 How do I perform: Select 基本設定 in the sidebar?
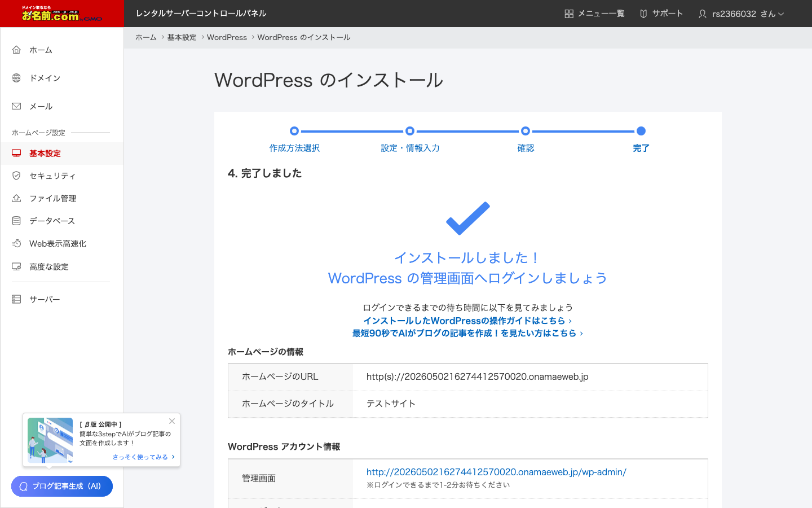pos(62,153)
